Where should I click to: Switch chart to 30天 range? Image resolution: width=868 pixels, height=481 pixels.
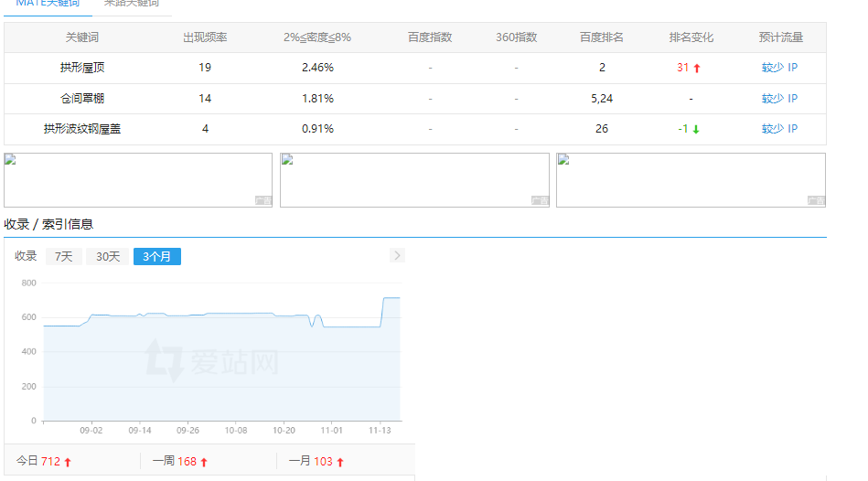click(x=108, y=257)
